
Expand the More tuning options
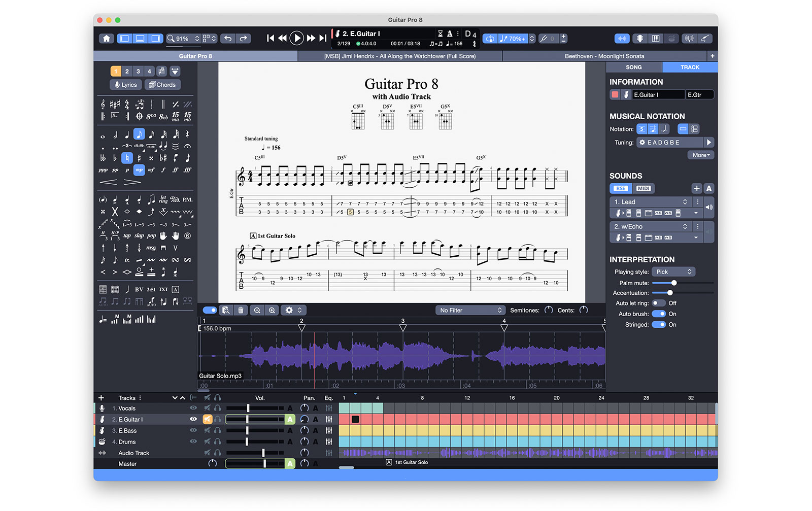click(x=701, y=155)
